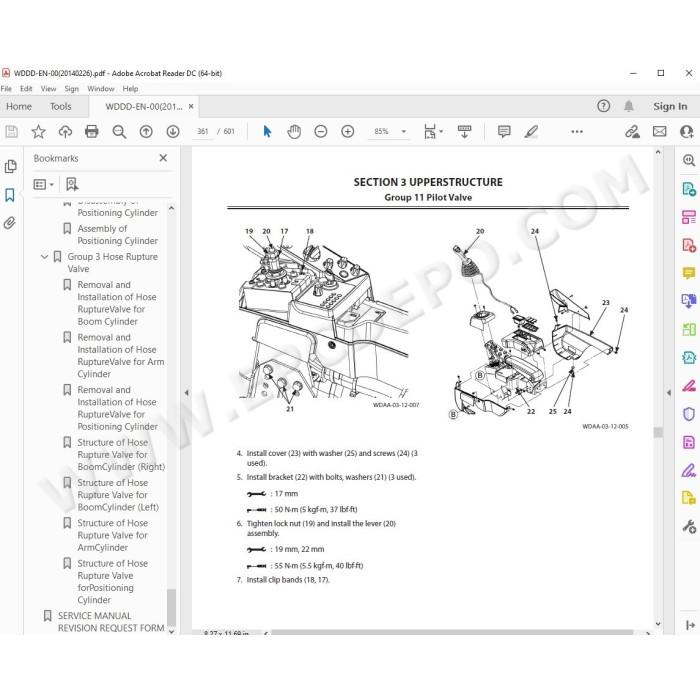Open the View menu
The height and width of the screenshot is (700, 700).
click(x=48, y=89)
